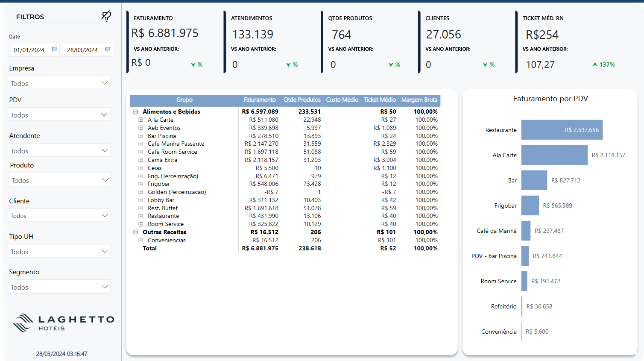Viewport: 644px width, 361px height.
Task: Expand the A la Carte row
Action: 141,120
